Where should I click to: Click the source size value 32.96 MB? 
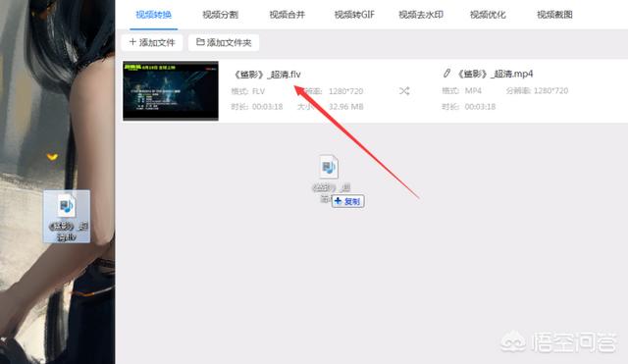coord(345,107)
